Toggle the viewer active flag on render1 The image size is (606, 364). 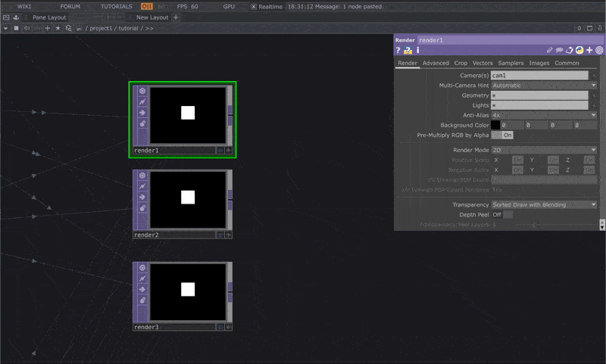(x=142, y=91)
